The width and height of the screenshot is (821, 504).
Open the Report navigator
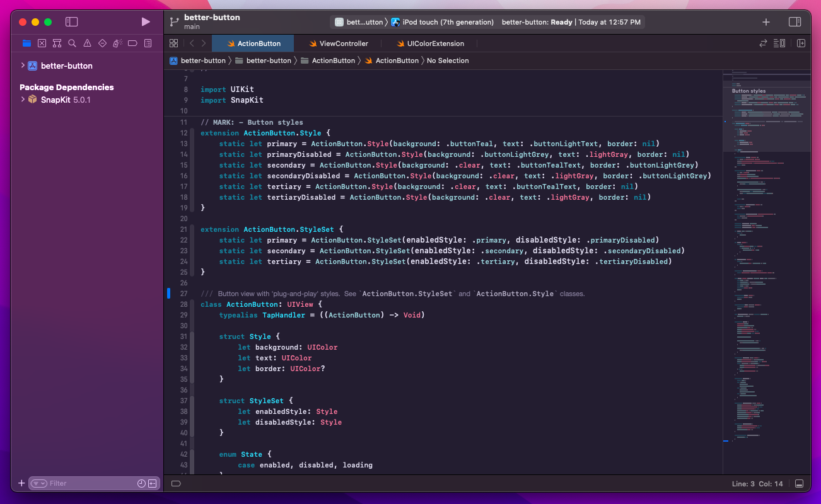point(148,43)
